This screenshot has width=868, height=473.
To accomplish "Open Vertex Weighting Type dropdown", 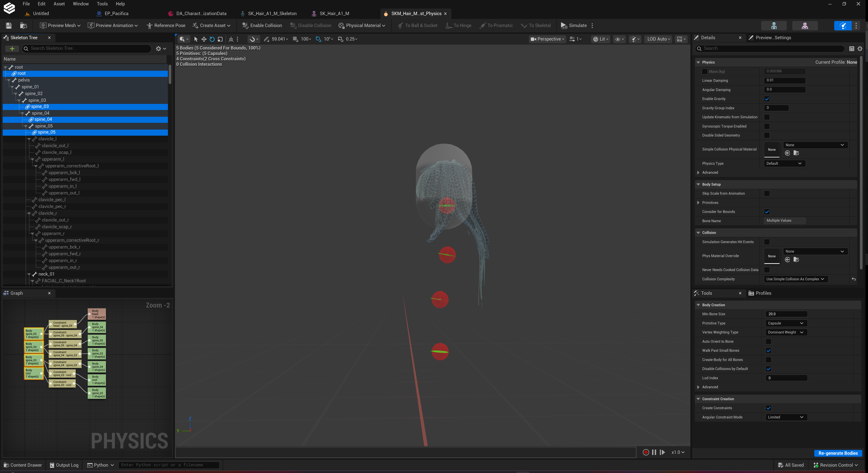I will coord(786,332).
